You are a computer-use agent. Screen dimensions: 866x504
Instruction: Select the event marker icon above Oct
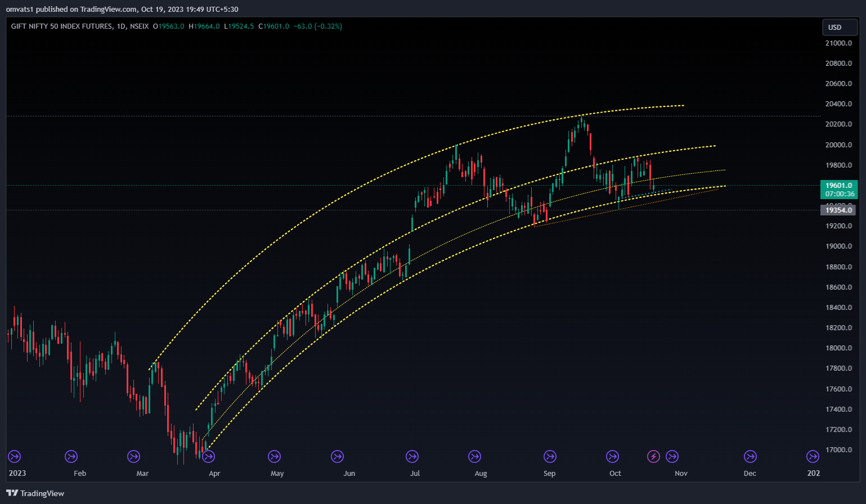coord(612,456)
